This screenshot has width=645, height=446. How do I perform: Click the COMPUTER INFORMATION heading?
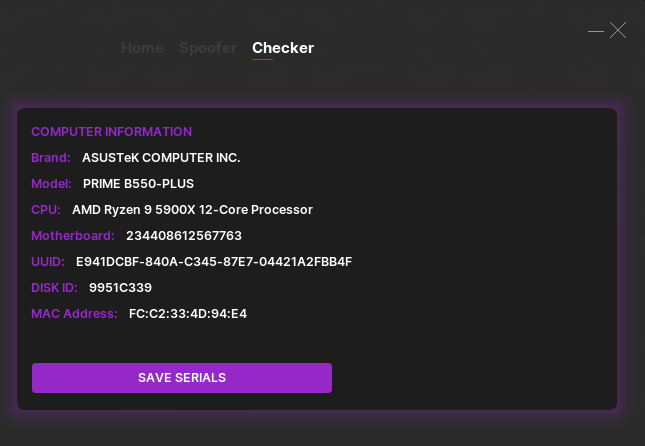pos(111,132)
